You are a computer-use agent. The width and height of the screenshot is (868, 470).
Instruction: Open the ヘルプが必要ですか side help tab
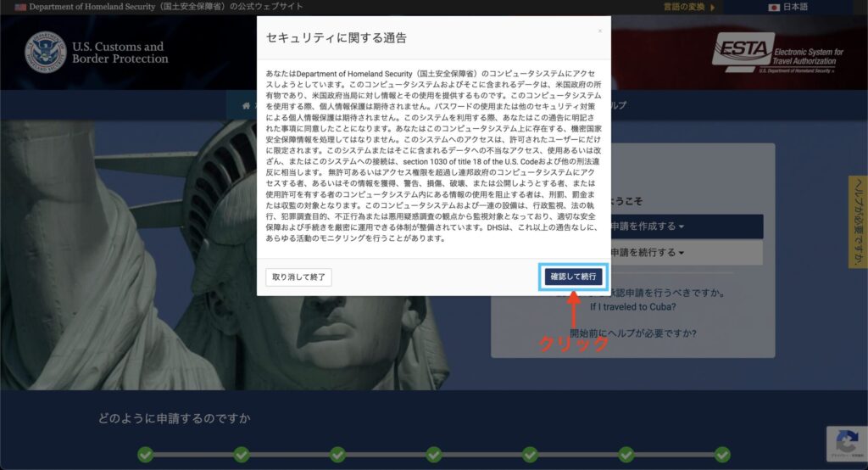pyautogui.click(x=858, y=222)
